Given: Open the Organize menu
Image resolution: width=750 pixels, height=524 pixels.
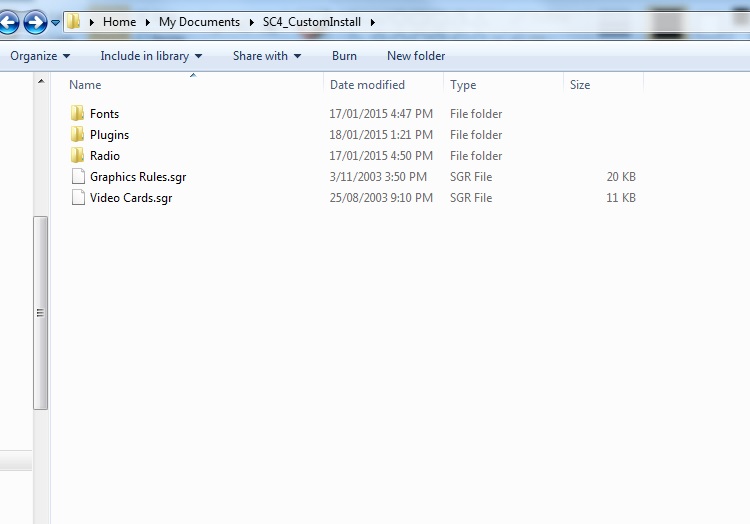Looking at the screenshot, I should [x=40, y=56].
